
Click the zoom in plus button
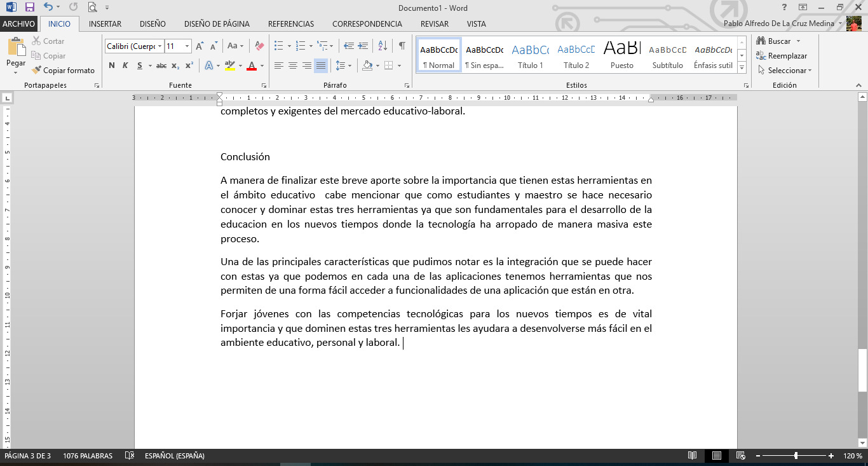click(831, 456)
